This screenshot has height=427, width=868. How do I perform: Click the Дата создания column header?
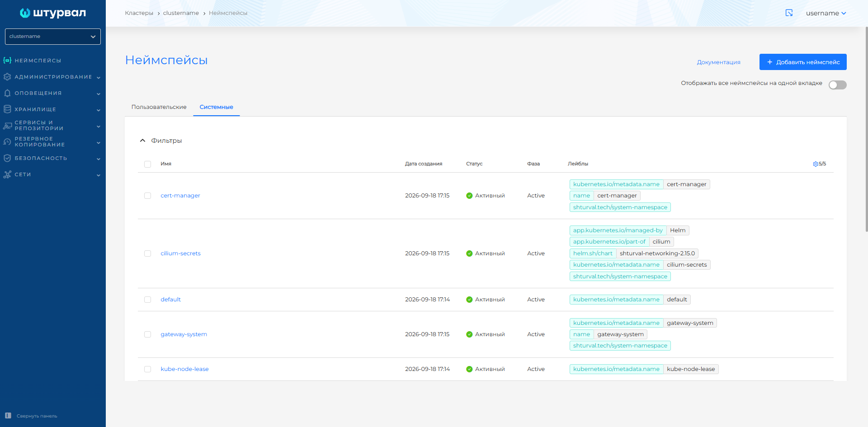424,164
